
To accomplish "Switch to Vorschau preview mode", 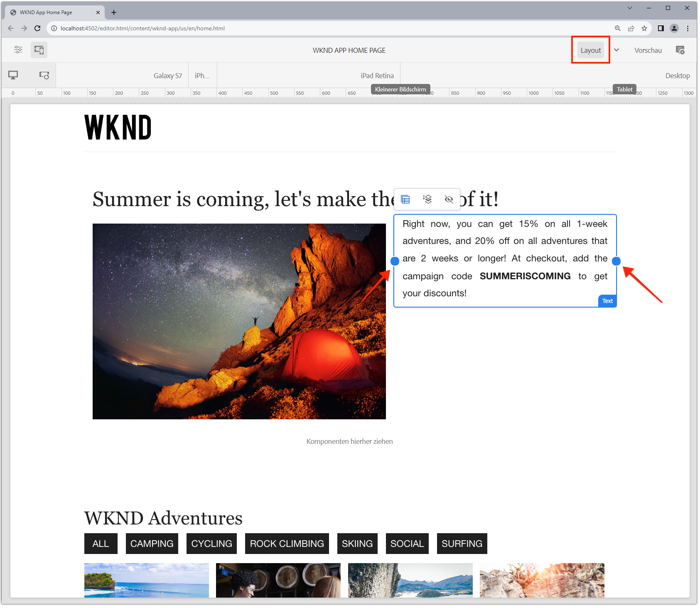I will tap(648, 50).
